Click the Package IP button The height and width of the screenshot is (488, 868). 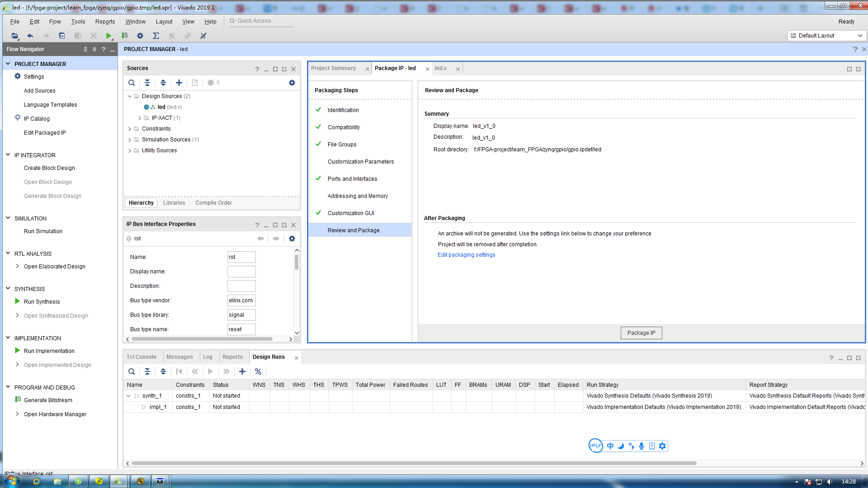pyautogui.click(x=641, y=333)
